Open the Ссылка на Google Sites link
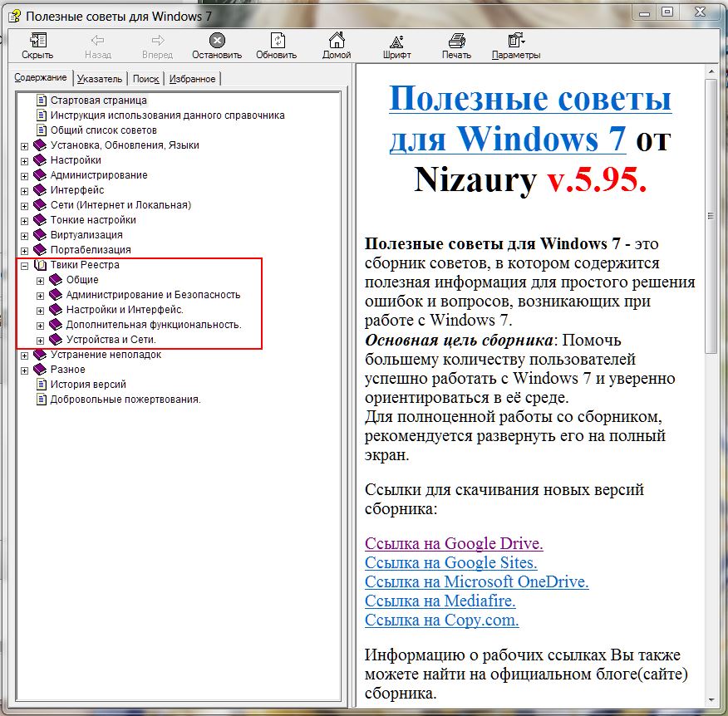Viewport: 728px width, 716px height. coord(450,562)
